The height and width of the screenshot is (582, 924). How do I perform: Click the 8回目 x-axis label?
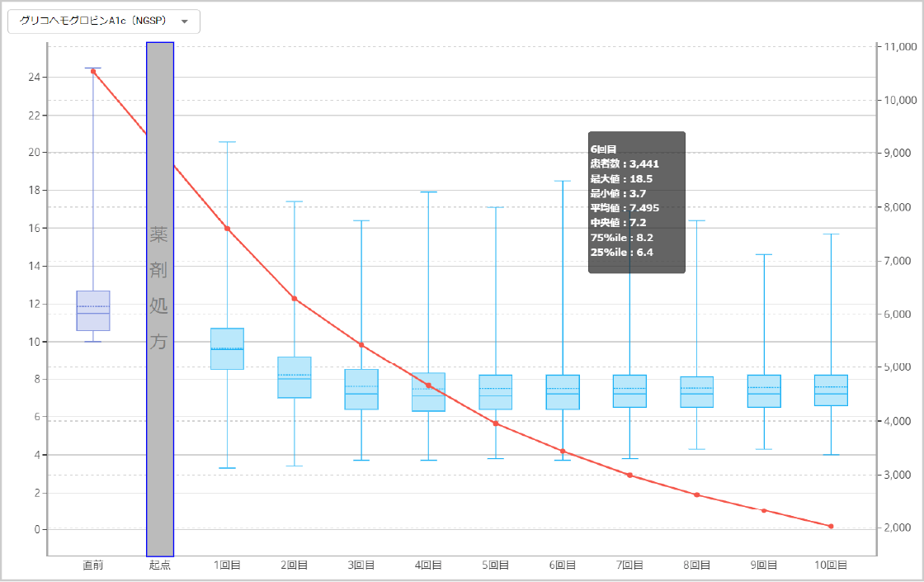[697, 565]
